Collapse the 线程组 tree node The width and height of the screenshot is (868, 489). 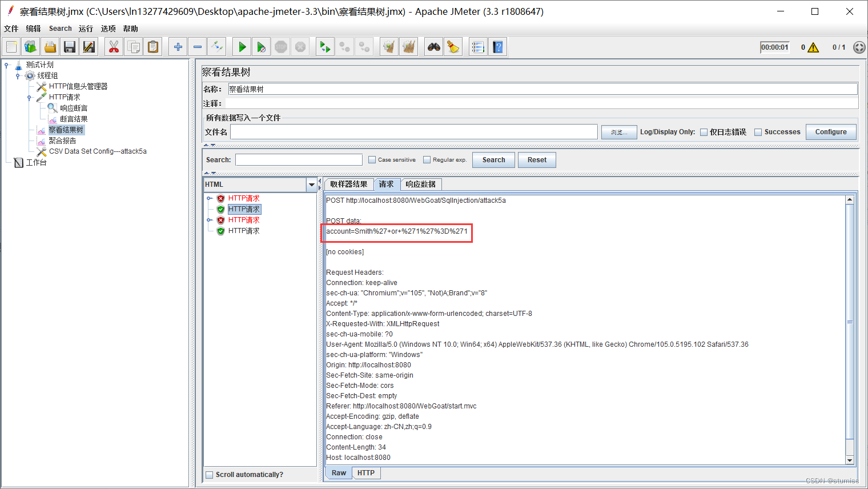pyautogui.click(x=18, y=75)
